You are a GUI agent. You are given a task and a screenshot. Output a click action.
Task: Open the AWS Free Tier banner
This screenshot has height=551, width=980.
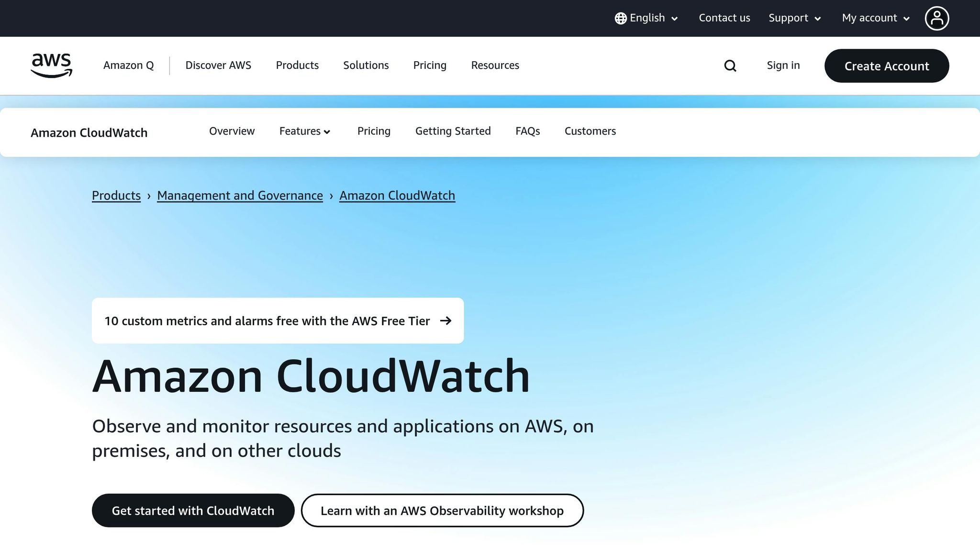coord(278,320)
